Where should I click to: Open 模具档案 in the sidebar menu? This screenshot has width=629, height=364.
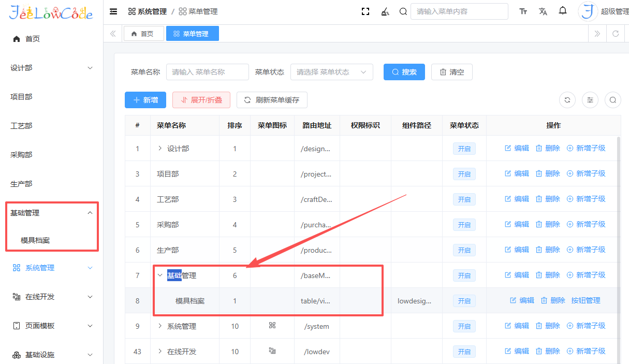(35, 240)
